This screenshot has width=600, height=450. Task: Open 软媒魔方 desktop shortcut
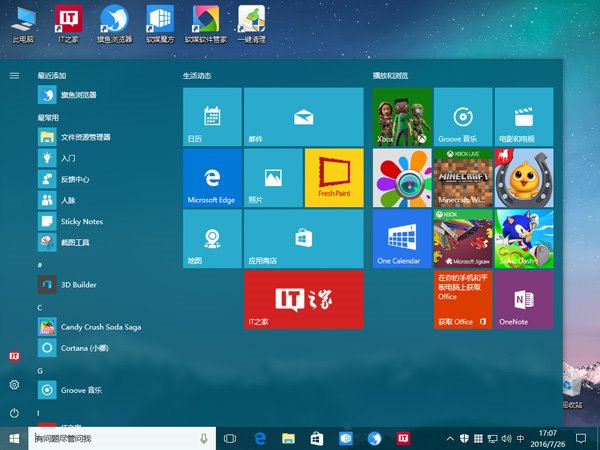(160, 24)
